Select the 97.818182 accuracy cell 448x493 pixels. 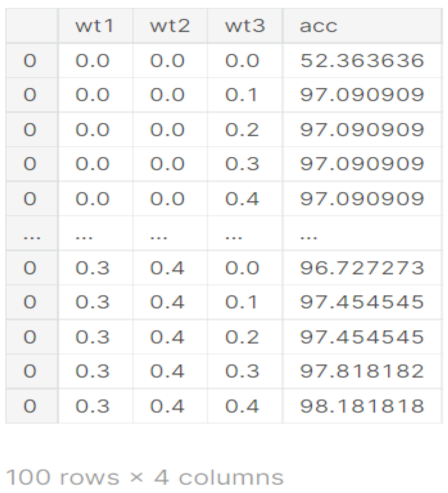362,371
